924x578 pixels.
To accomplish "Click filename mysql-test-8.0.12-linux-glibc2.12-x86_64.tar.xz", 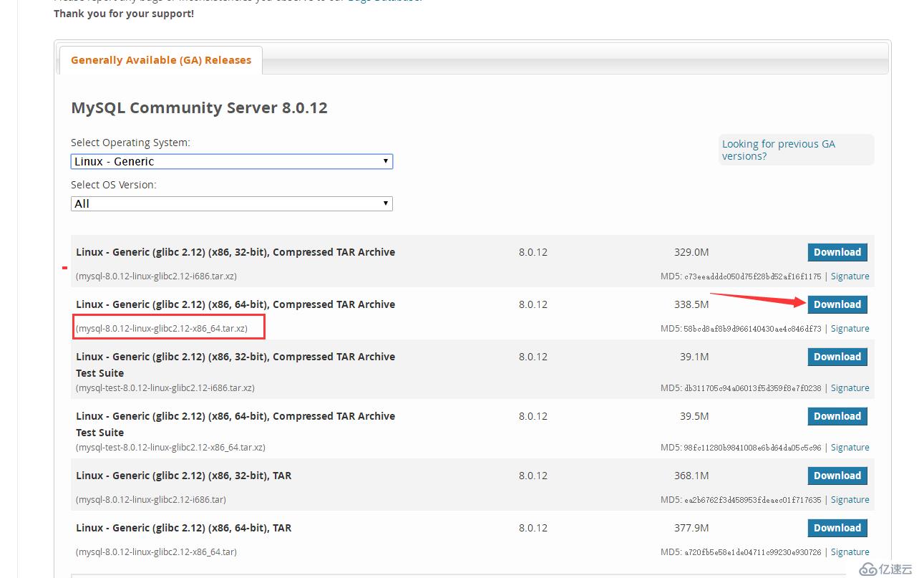I will tap(170, 447).
